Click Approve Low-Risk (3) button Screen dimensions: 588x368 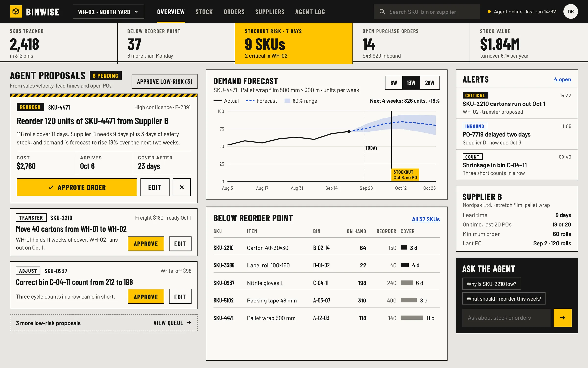[x=165, y=81]
